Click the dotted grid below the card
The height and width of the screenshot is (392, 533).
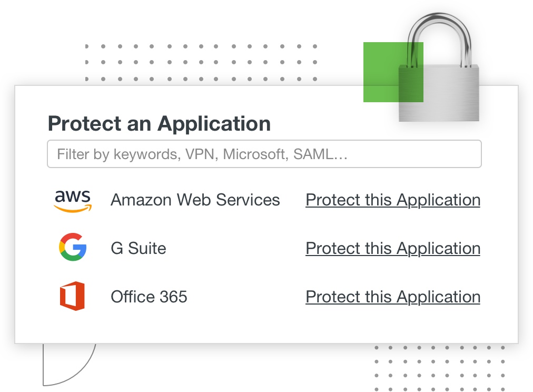point(439,368)
